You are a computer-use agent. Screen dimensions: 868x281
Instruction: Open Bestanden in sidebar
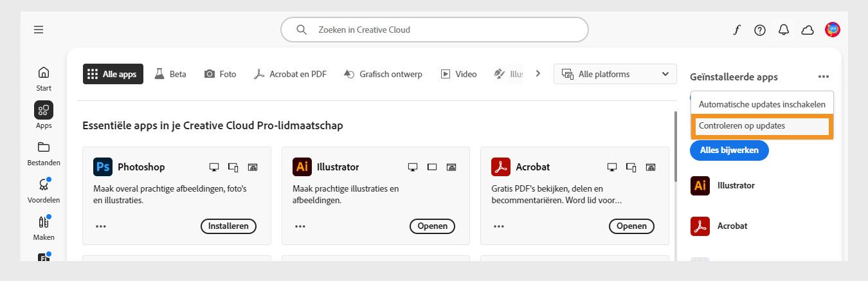pyautogui.click(x=44, y=153)
